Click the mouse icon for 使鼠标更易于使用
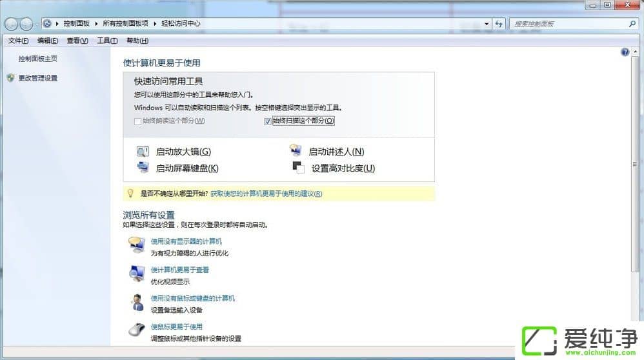Image resolution: width=644 pixels, height=360 pixels. pos(137,330)
